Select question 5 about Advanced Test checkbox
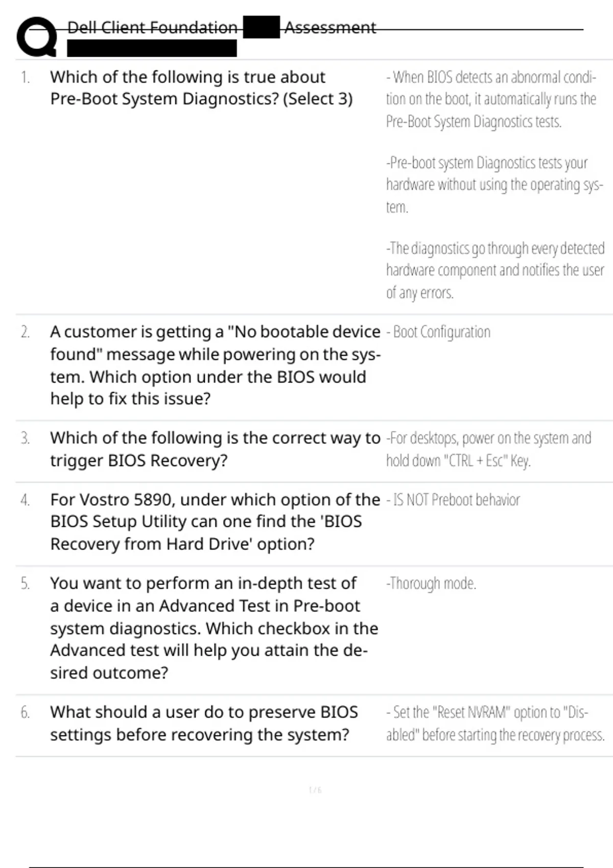Screen dimensions: 613x868 (214, 628)
